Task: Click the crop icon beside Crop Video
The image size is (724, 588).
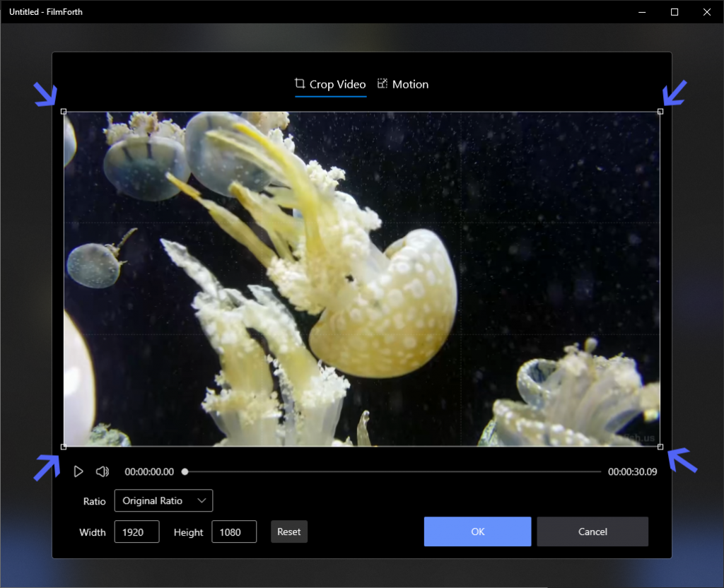Action: [300, 83]
